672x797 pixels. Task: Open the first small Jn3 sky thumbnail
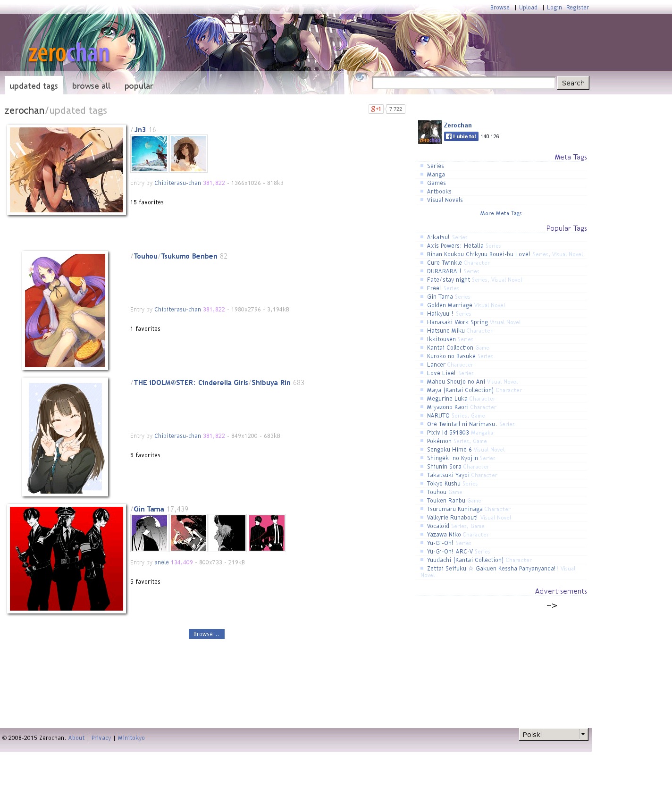[x=149, y=153]
